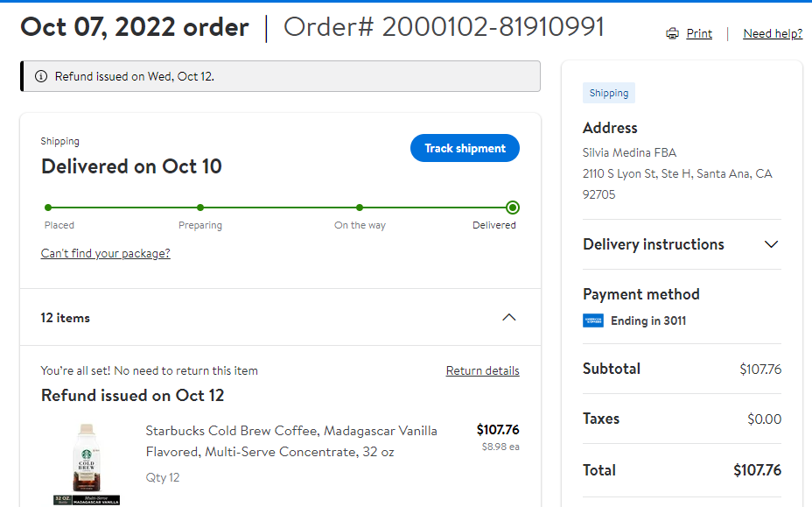Collapse the 12 items section chevron
Viewport: 812px width, 507px height.
coord(509,317)
